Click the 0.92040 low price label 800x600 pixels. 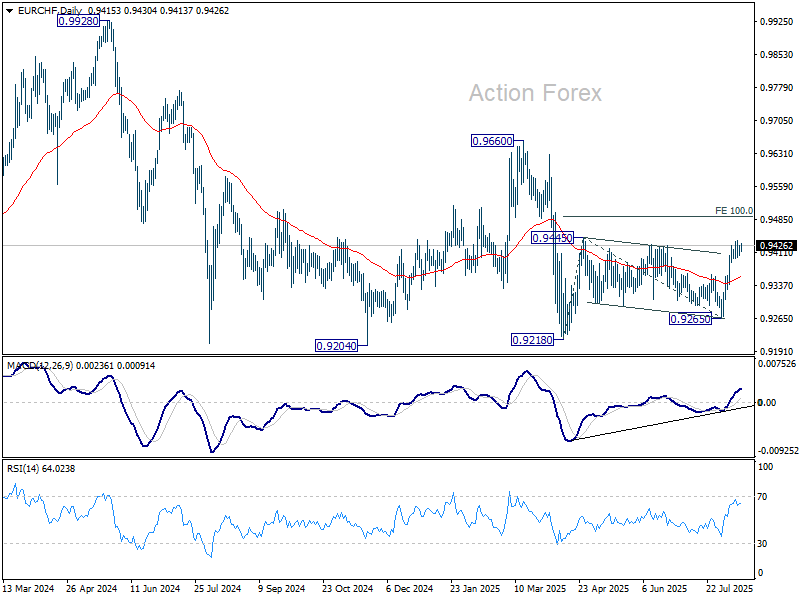click(336, 346)
